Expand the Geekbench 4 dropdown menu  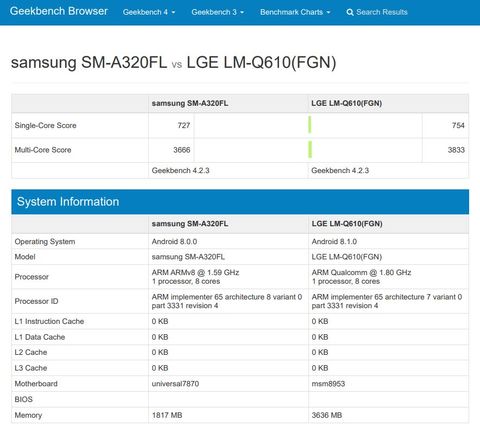click(x=149, y=12)
